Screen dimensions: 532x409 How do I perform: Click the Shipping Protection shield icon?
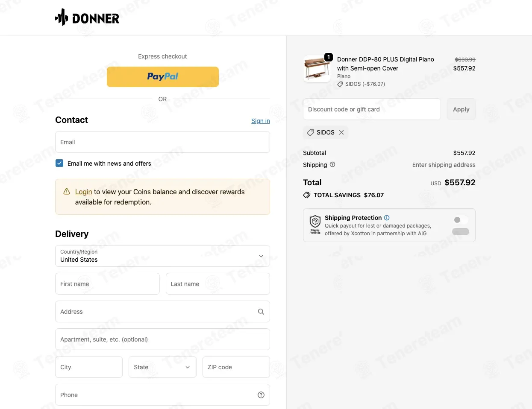point(315,225)
